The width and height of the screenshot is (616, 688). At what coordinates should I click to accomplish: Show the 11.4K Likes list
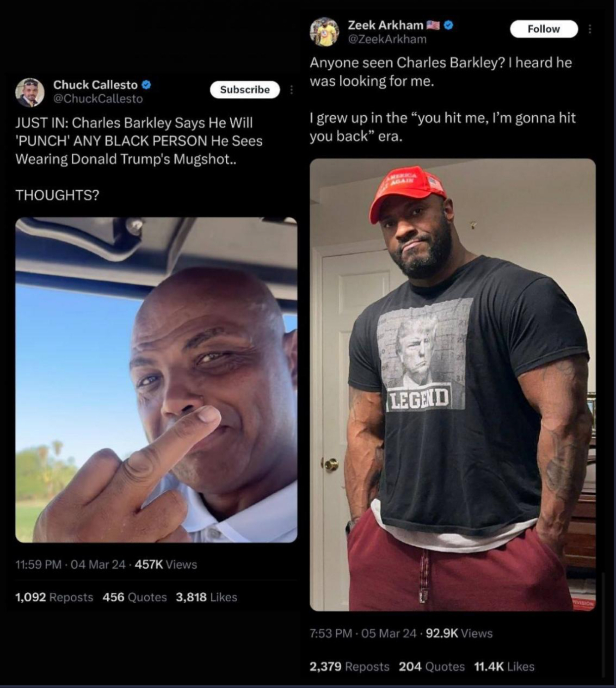[x=504, y=667]
